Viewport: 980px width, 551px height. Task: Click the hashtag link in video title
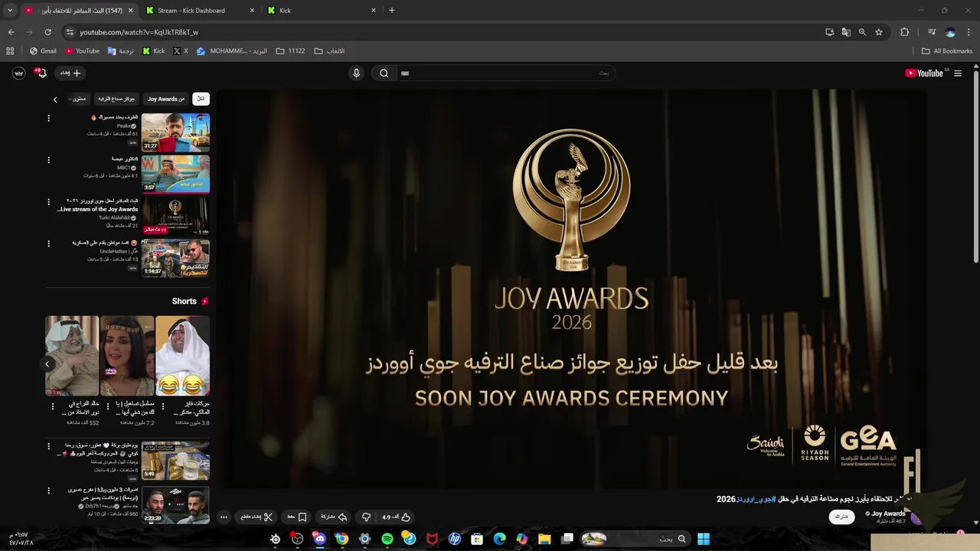pos(756,499)
